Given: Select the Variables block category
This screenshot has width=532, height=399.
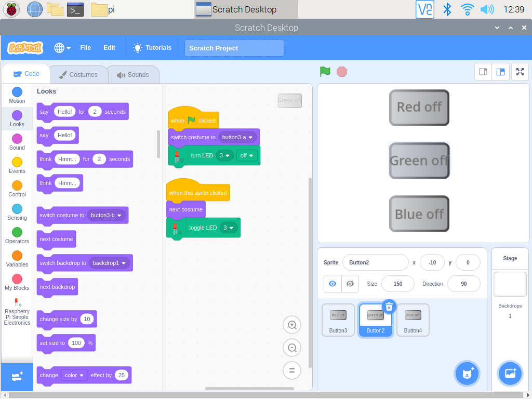Looking at the screenshot, I should (x=17, y=259).
